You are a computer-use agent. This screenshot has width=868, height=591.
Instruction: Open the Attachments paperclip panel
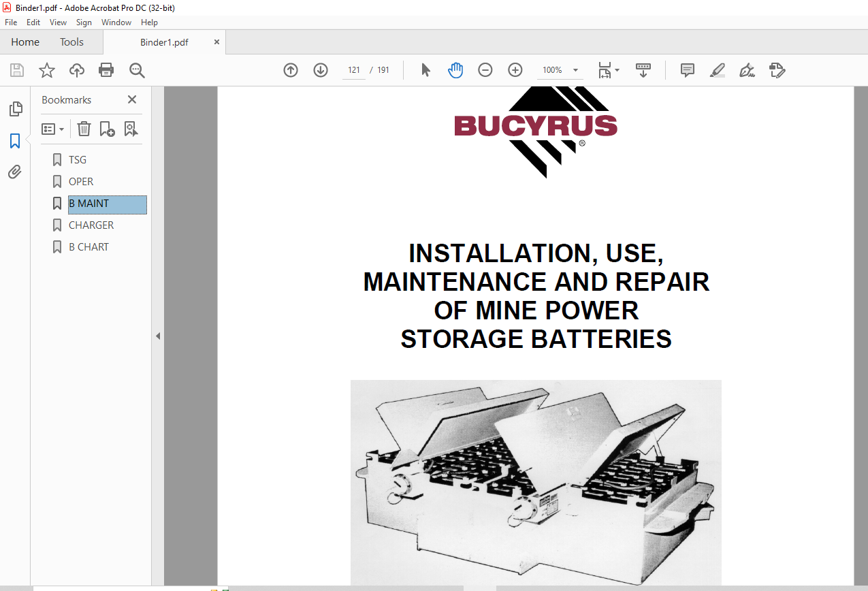[x=15, y=172]
